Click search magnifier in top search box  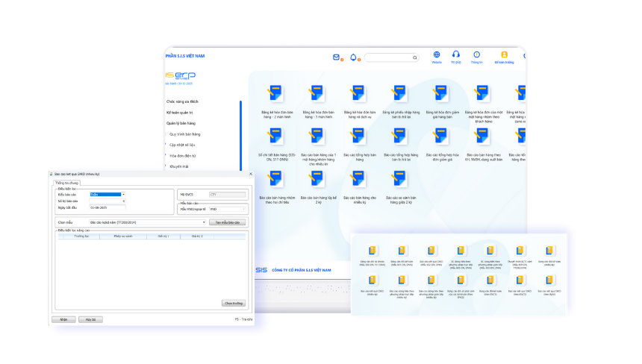coord(415,57)
